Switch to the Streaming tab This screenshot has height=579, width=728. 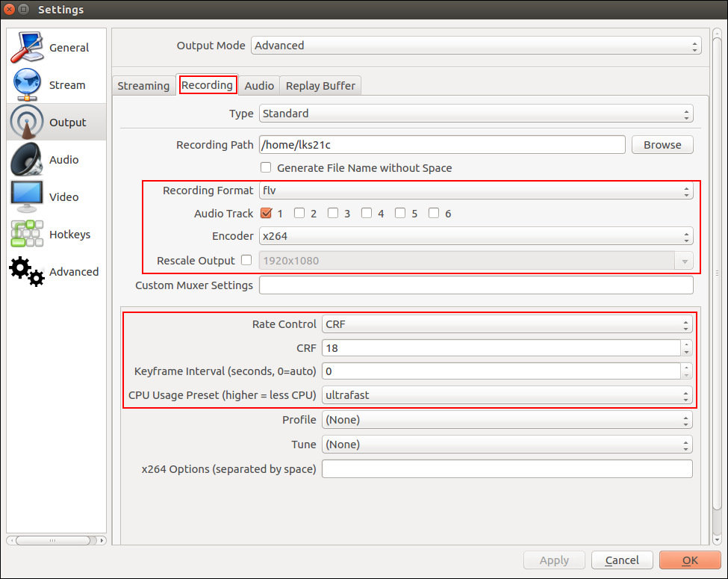pyautogui.click(x=143, y=86)
